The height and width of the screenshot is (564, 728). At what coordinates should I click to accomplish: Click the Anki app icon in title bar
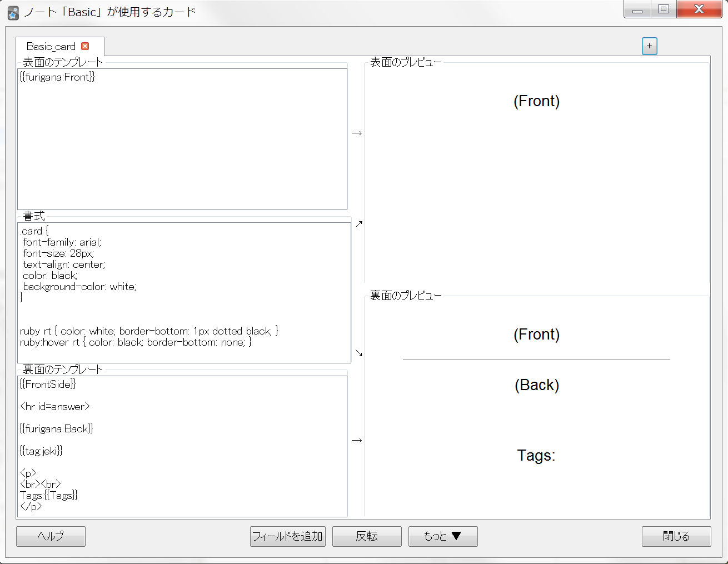[x=13, y=12]
